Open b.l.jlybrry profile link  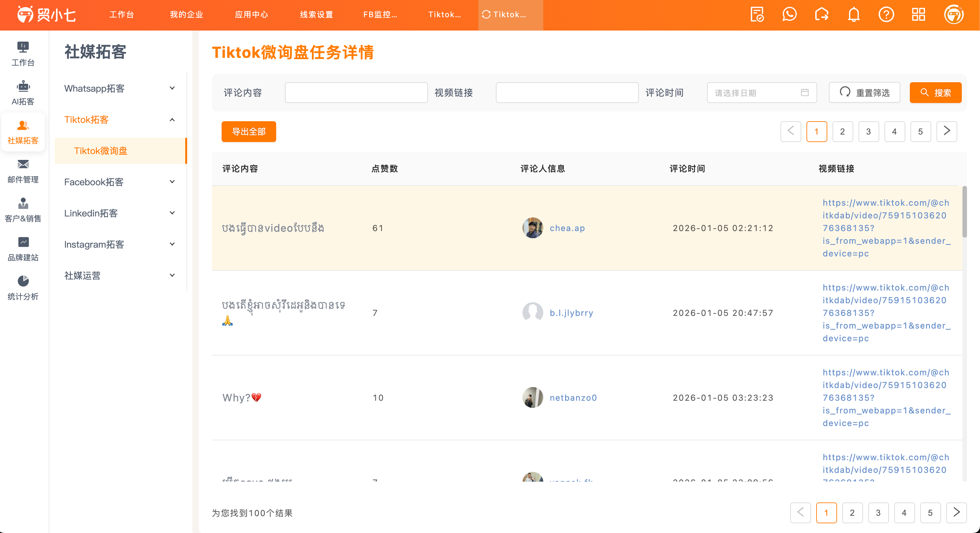coord(572,313)
